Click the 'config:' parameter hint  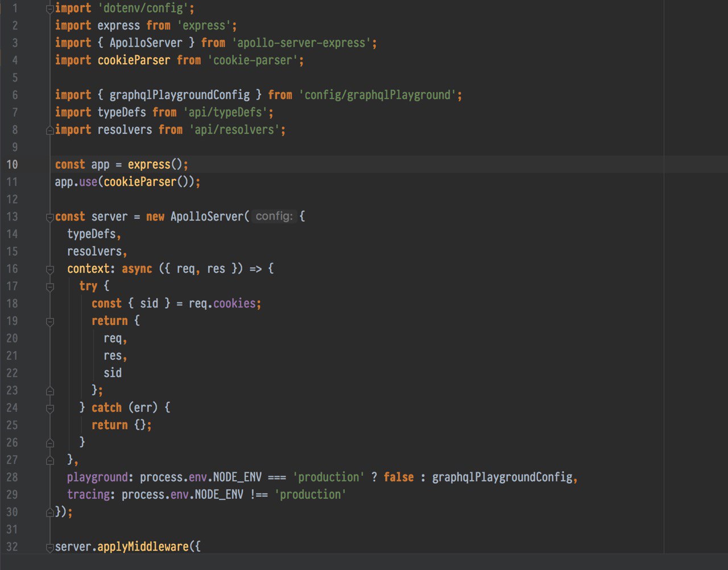coord(274,217)
